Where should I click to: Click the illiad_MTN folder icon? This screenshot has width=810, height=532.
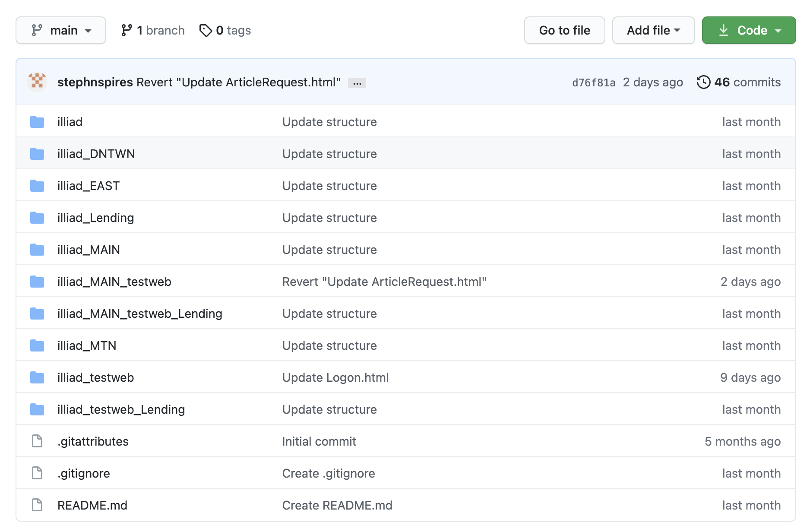[37, 345]
